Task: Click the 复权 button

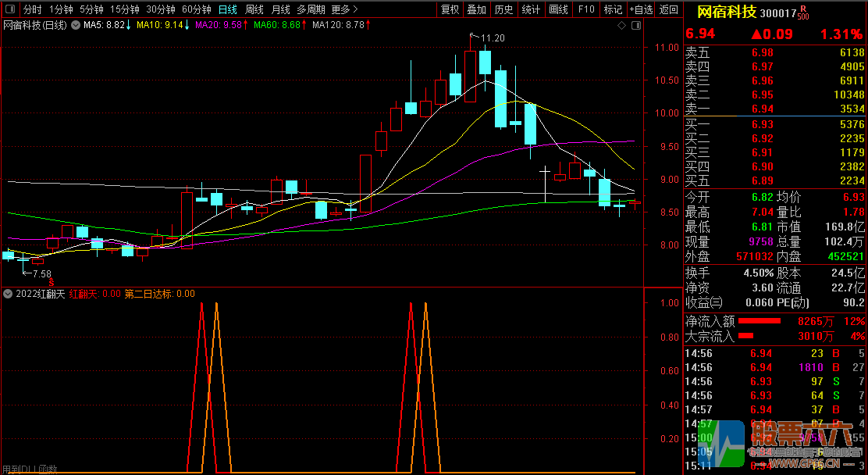Action: point(450,9)
